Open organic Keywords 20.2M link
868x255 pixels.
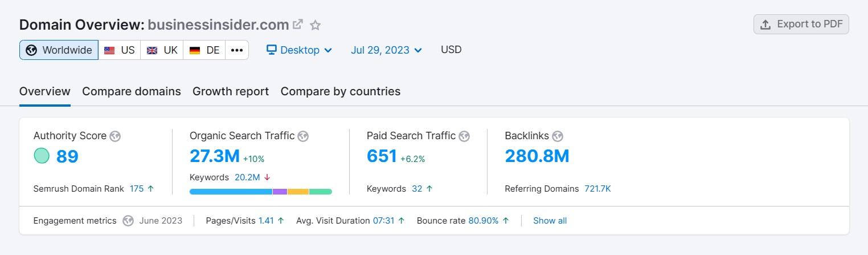coord(247,177)
